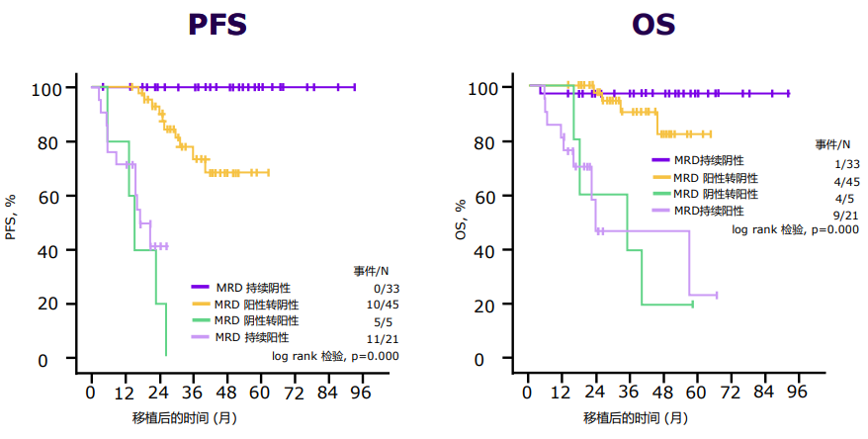The image size is (868, 439).
Task: Click the OS chart title
Action: pos(653,24)
